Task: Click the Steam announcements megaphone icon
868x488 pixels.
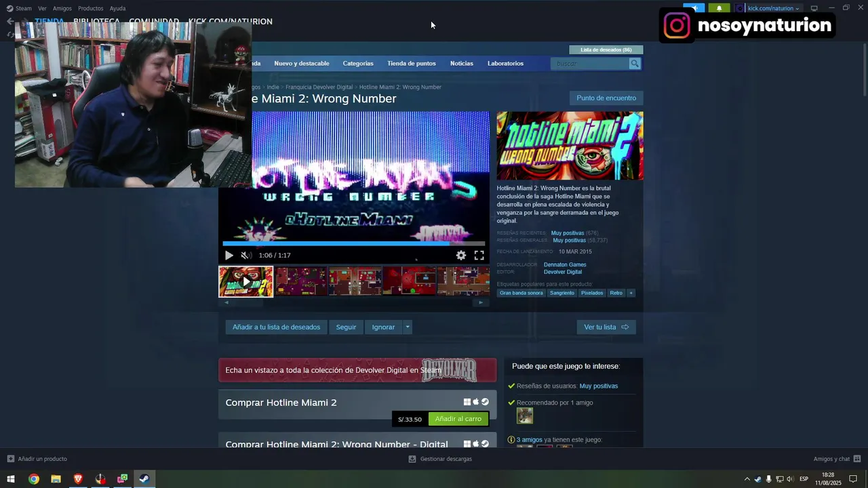Action: 694,8
